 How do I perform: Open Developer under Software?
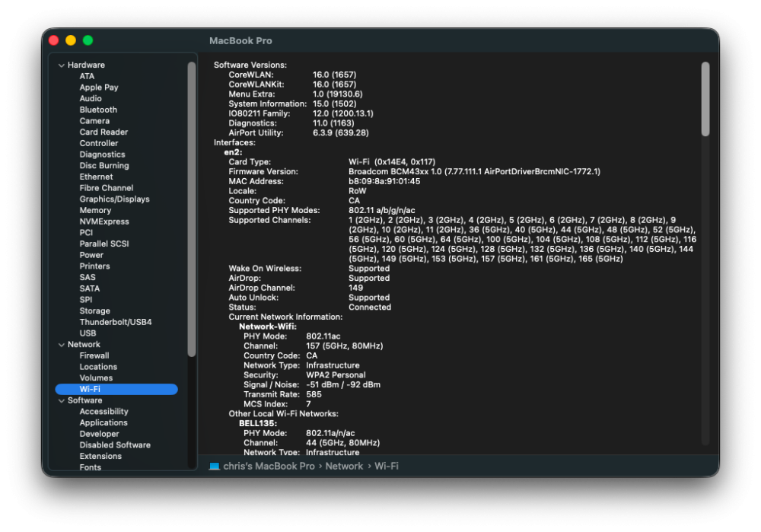click(99, 434)
